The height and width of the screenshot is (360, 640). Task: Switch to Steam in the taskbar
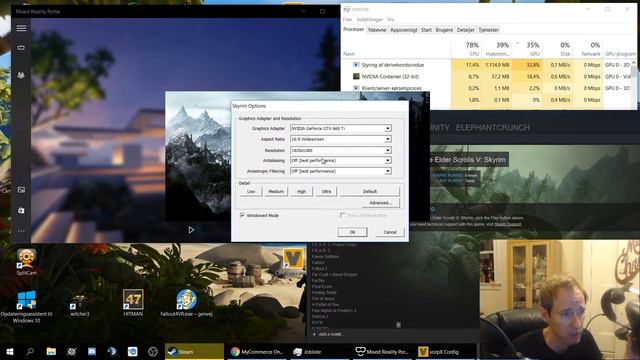pos(194,351)
